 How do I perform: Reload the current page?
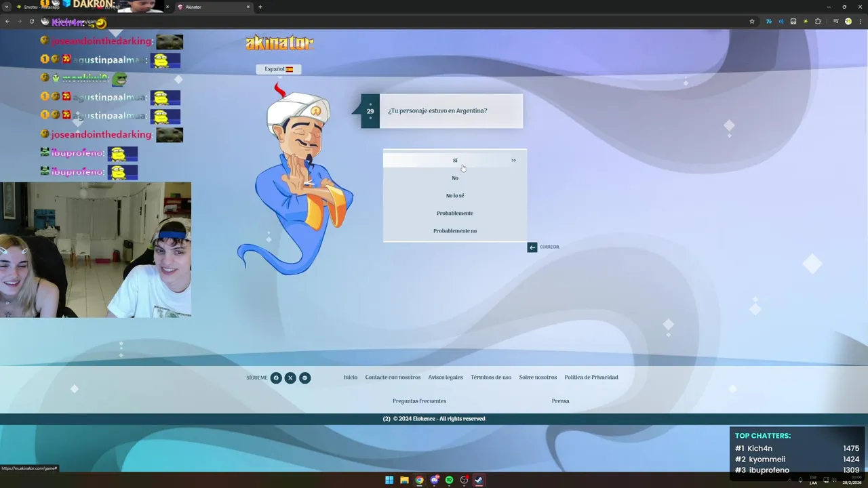pos(31,22)
